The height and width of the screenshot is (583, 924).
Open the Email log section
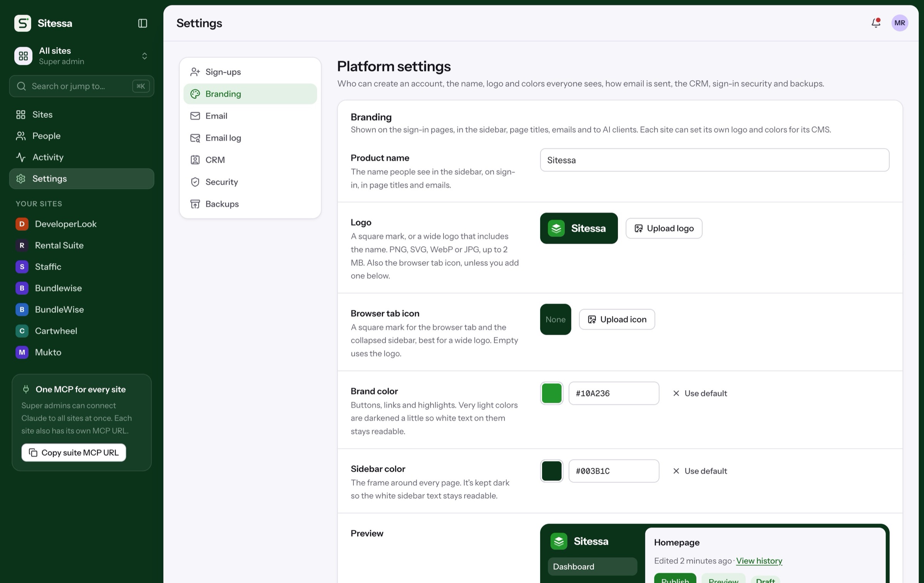coord(250,138)
